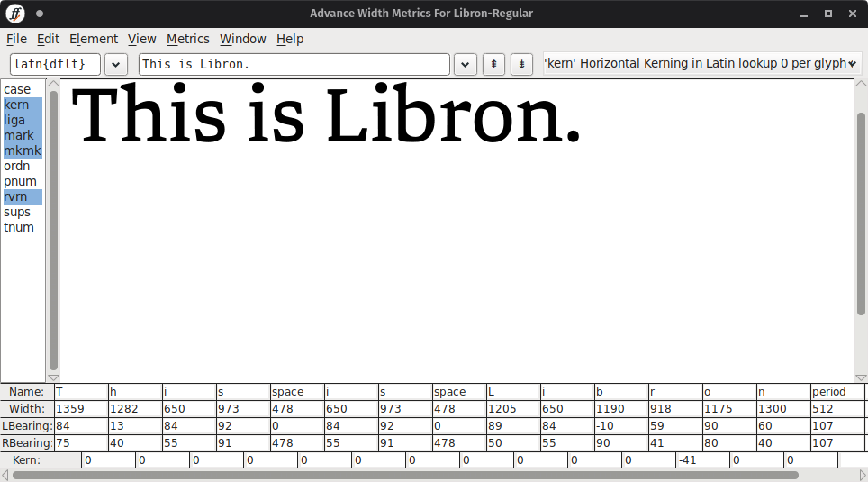
Task: Click the width value 1300
Action: point(783,409)
